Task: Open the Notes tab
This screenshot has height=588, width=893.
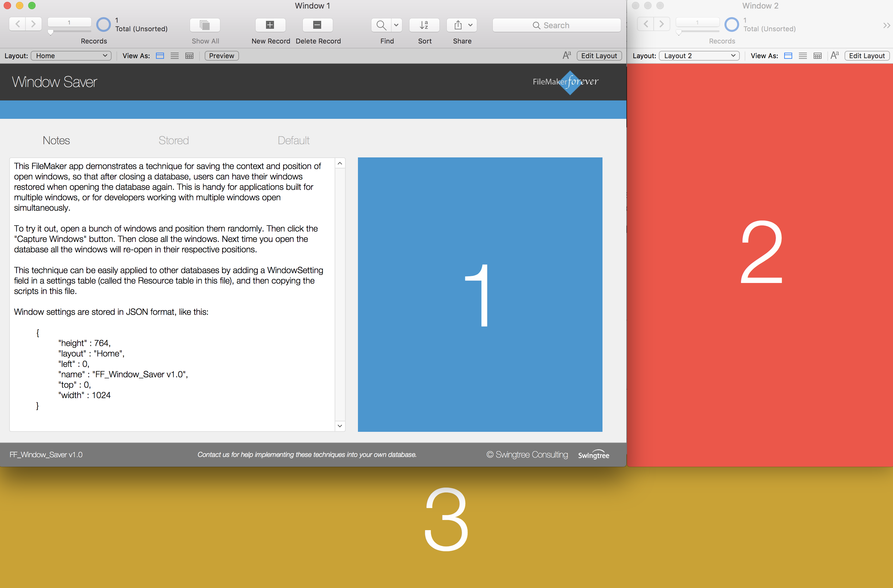Action: tap(56, 140)
